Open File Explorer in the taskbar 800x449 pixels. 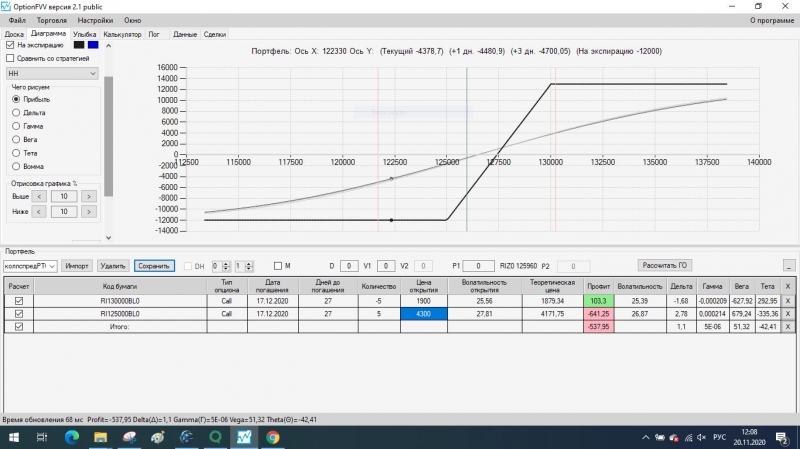pos(101,437)
